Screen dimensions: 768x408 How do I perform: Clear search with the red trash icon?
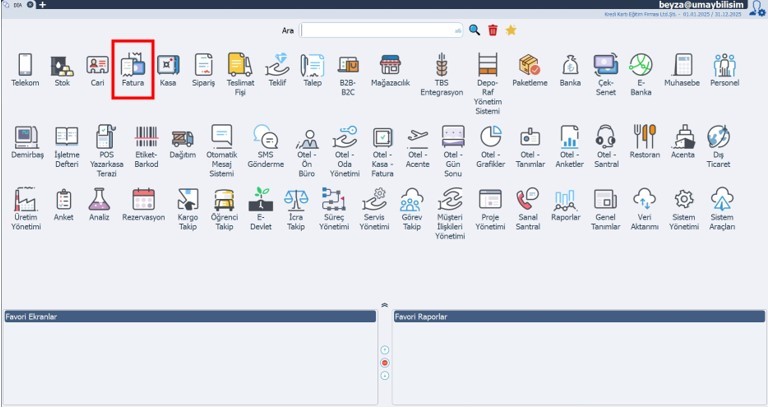coord(493,31)
